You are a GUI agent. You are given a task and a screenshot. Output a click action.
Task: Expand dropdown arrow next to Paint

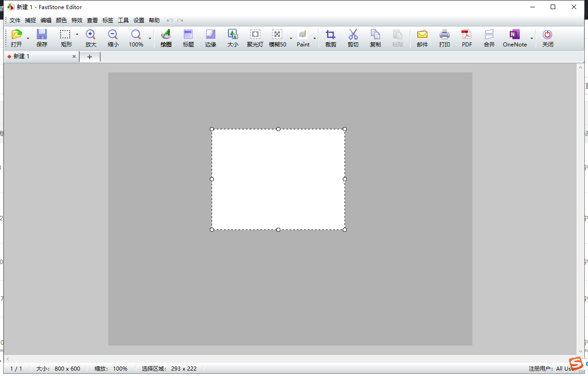point(314,39)
